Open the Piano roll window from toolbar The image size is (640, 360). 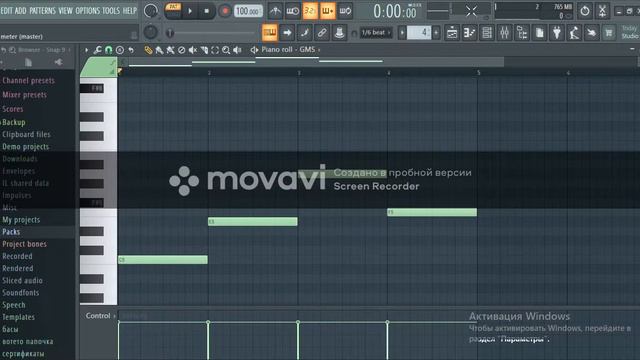click(469, 33)
